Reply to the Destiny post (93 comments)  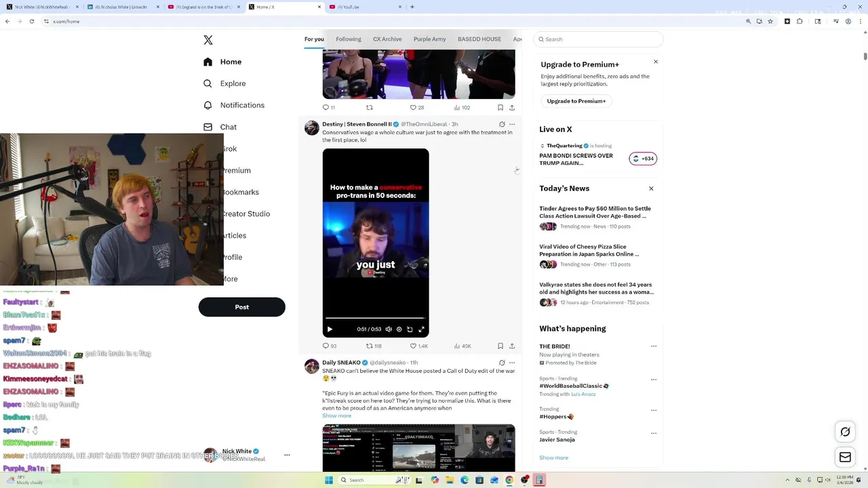click(330, 346)
